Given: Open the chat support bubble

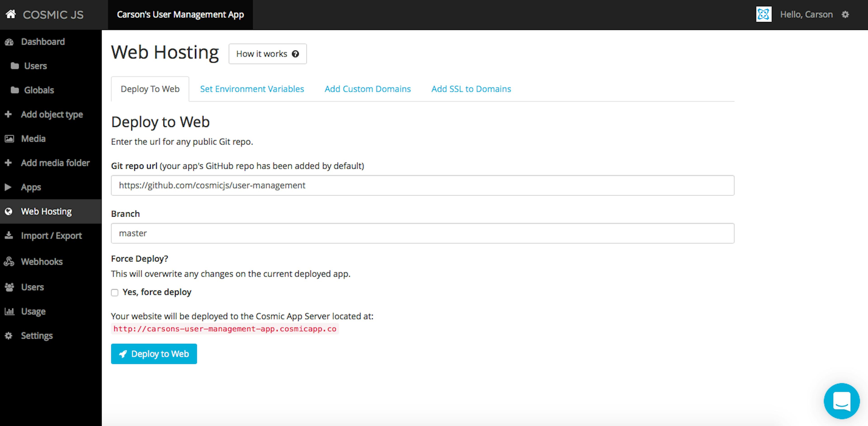Looking at the screenshot, I should click(841, 401).
